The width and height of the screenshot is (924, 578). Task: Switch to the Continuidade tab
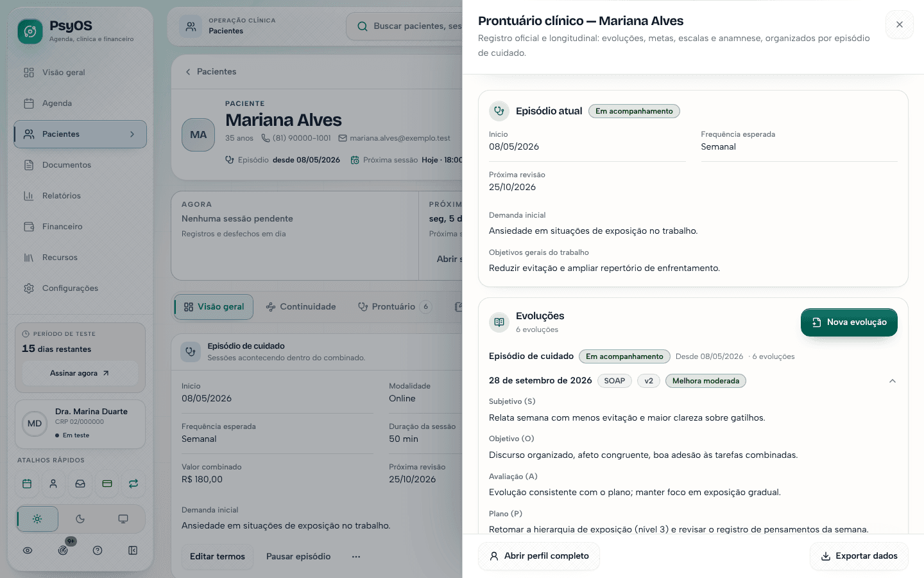coord(301,307)
